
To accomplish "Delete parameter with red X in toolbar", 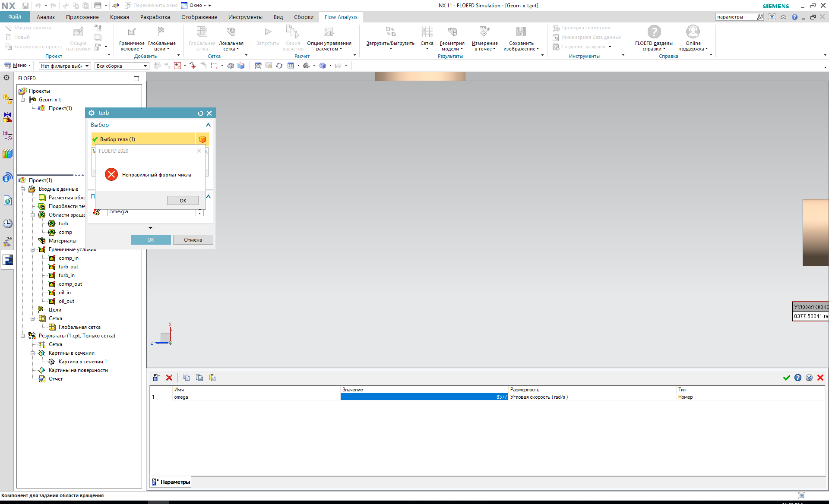I will point(169,378).
